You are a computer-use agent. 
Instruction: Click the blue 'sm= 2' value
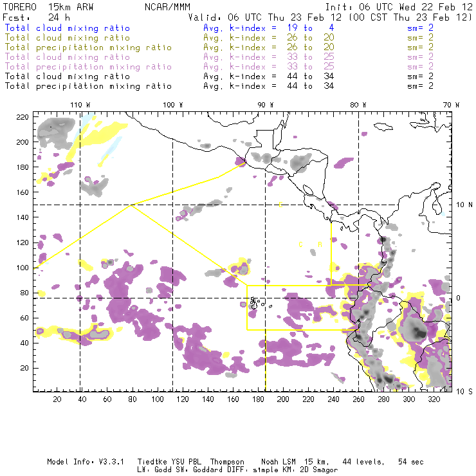point(420,28)
